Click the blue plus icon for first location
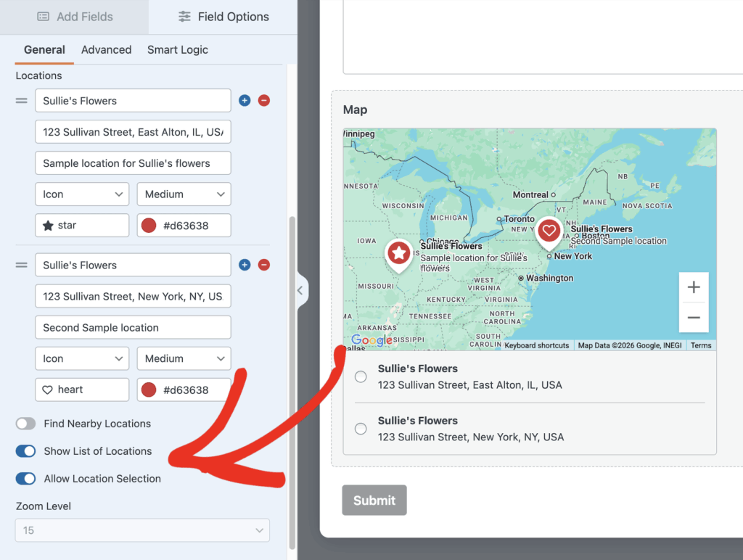Screen dimensions: 743x560 245,101
